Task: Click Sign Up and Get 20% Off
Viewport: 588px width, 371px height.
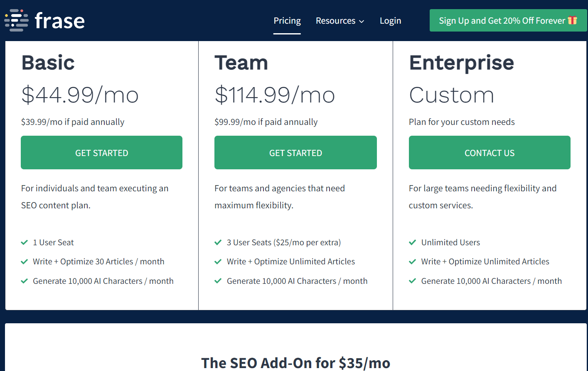Action: [x=502, y=21]
